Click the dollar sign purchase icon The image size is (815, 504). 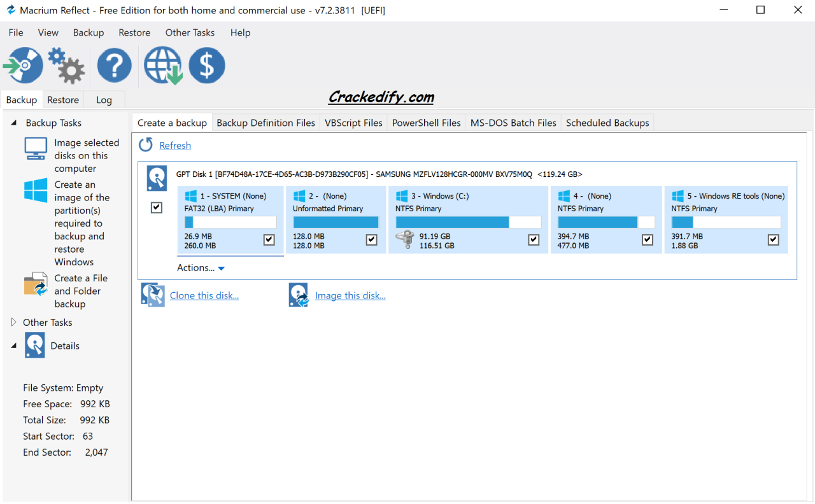(207, 65)
